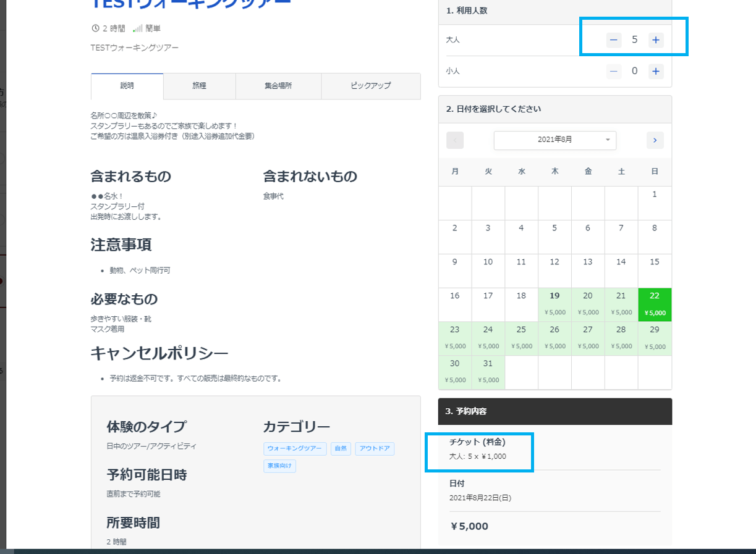Increase adult (大人) count with plus button
Viewport: 756px width, 554px height.
click(656, 40)
